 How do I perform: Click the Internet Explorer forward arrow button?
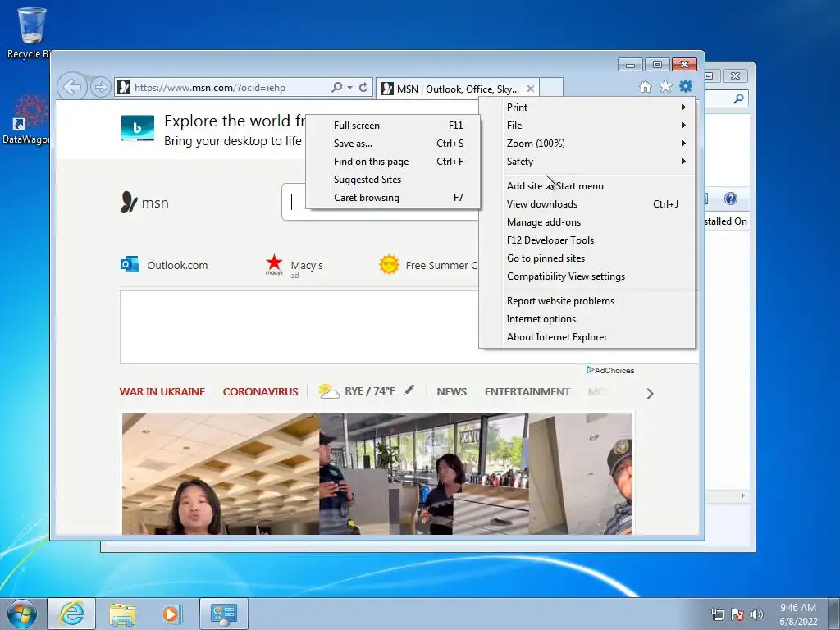tap(100, 87)
